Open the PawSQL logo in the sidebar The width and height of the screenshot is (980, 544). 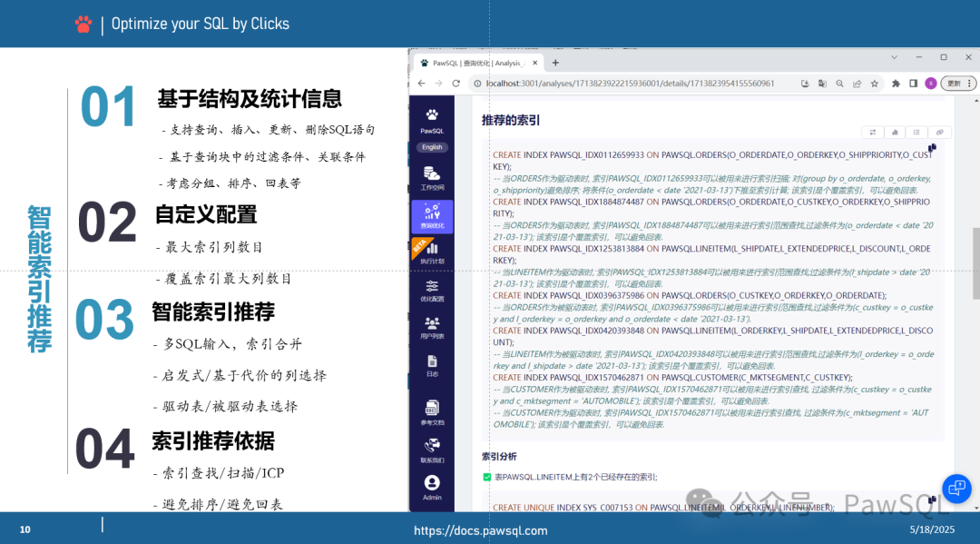click(432, 122)
